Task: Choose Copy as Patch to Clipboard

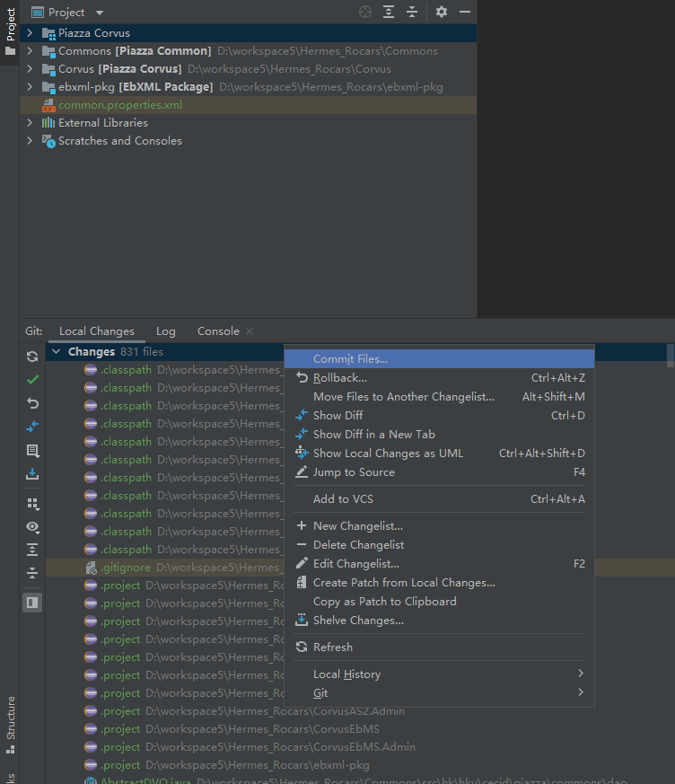Action: 439,602
